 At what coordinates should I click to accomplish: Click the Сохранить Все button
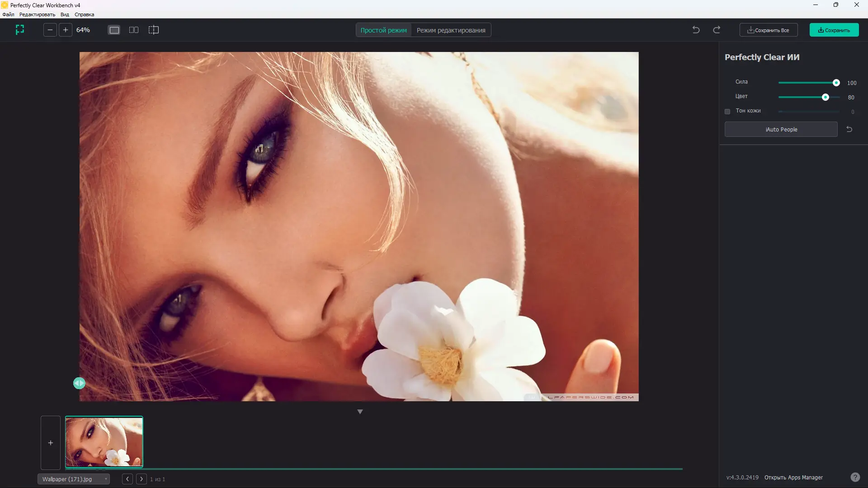[768, 30]
